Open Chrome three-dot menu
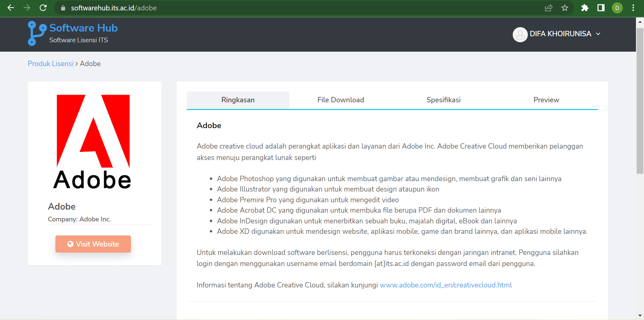 click(633, 8)
